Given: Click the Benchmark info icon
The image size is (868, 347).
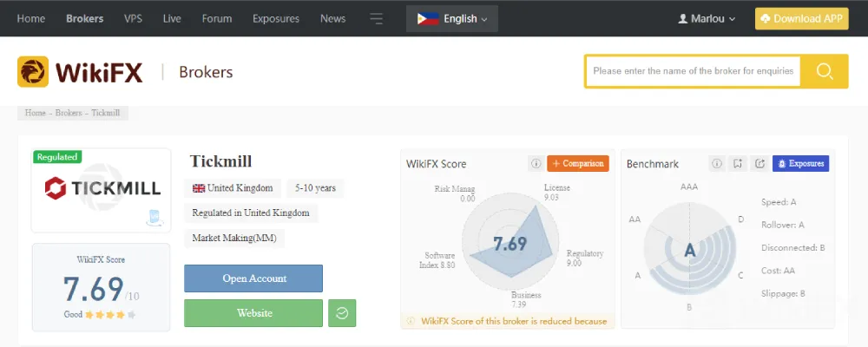Looking at the screenshot, I should 717,164.
